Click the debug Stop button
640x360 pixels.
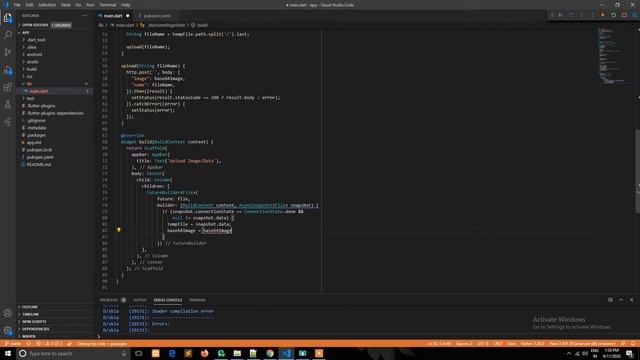[624, 15]
